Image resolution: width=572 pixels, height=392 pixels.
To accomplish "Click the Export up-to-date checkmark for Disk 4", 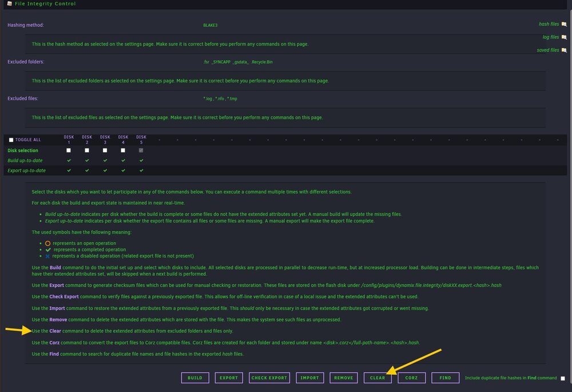I will click(124, 171).
